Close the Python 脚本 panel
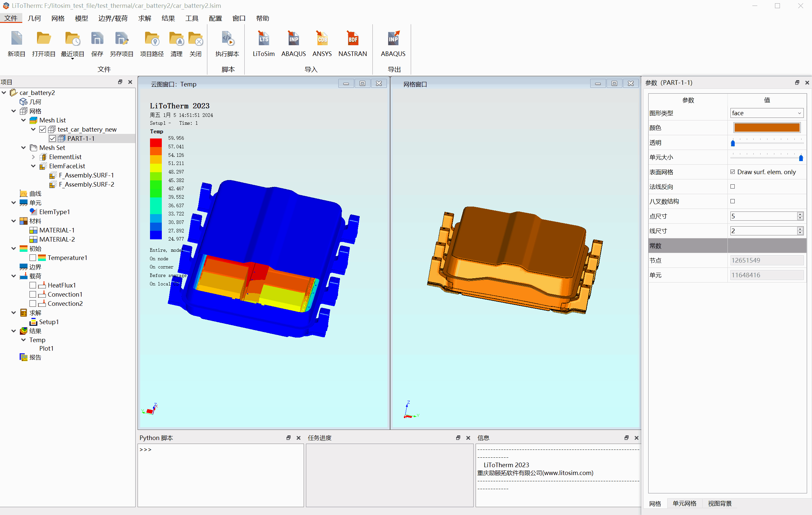812x515 pixels. pos(298,438)
